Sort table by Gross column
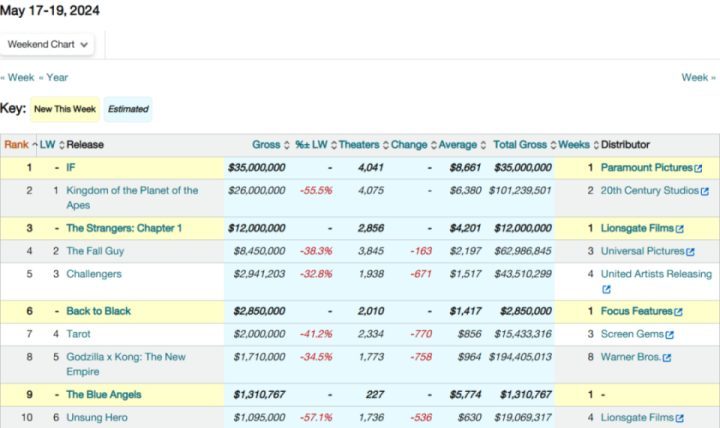The height and width of the screenshot is (428, 720). (271, 145)
